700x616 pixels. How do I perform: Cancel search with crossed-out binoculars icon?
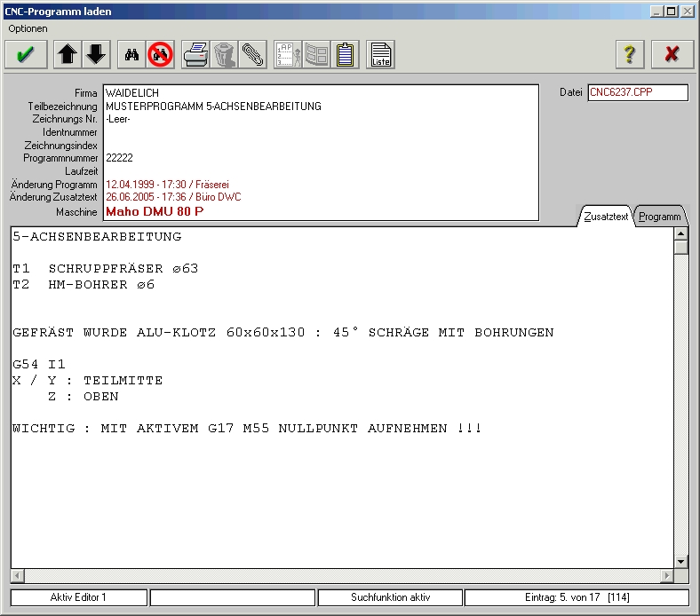[x=161, y=54]
